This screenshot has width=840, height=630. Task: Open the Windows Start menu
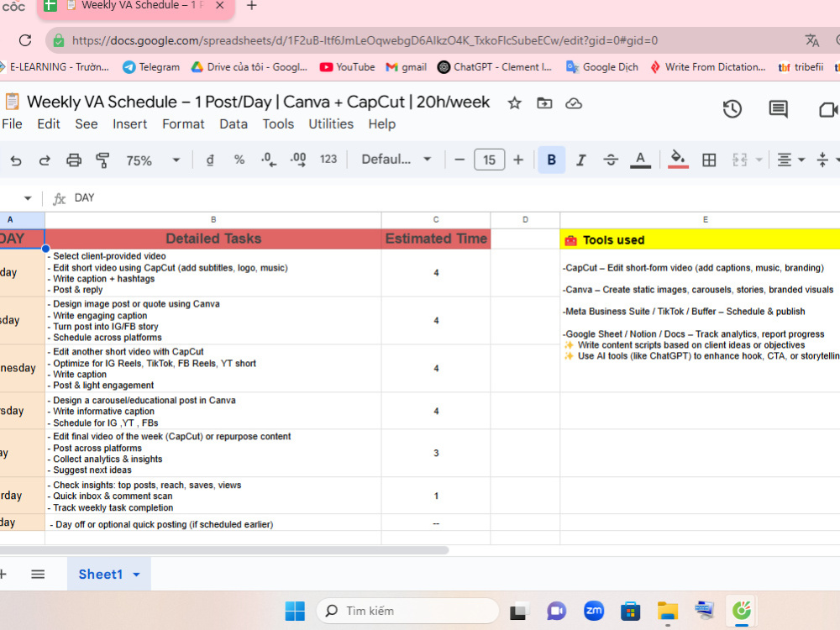pos(295,611)
